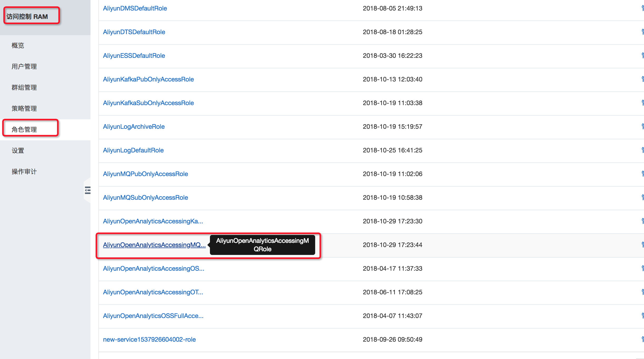Open the AliyunOpenAnalyticsAccessingOS... role
The image size is (644, 359).
coord(154,269)
